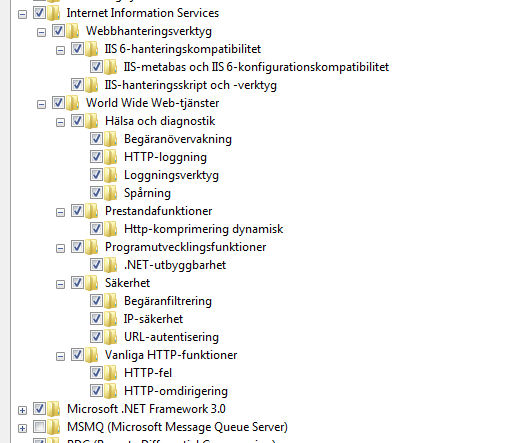
Task: Click the folder icon next to HTTP-fel
Action: [110, 373]
